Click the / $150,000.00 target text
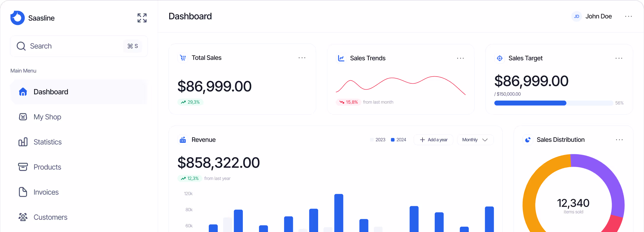644x232 pixels. pos(507,94)
